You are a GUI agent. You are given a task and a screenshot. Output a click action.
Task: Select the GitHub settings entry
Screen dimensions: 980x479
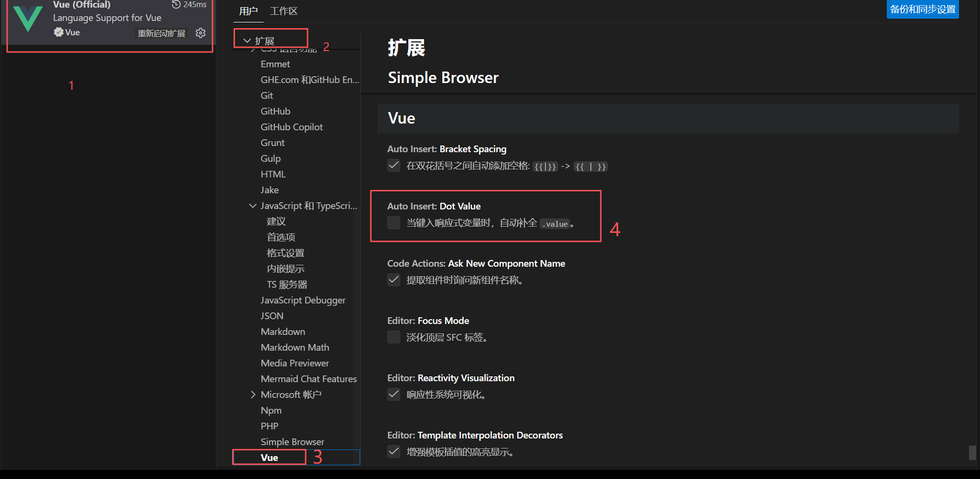pos(275,111)
